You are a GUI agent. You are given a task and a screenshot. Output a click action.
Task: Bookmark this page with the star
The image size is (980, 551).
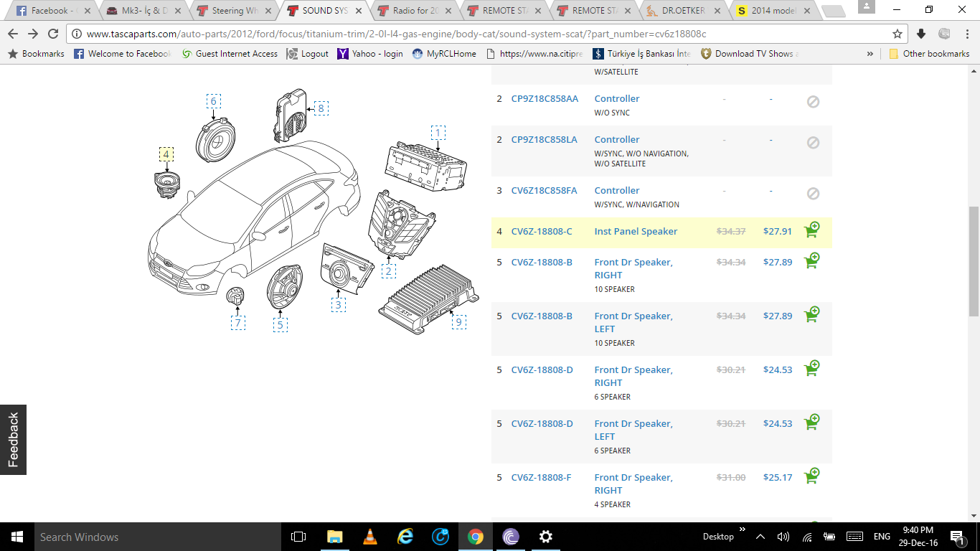coord(897,34)
